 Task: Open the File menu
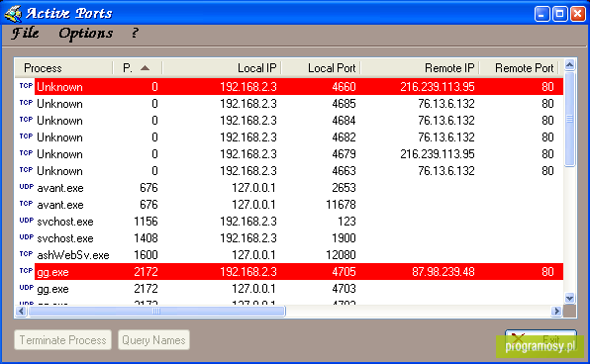tap(25, 33)
